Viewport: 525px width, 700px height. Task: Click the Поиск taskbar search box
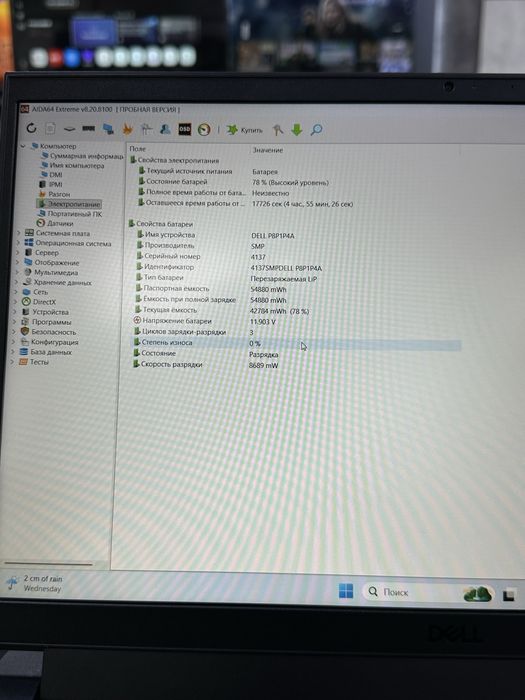[x=429, y=593]
